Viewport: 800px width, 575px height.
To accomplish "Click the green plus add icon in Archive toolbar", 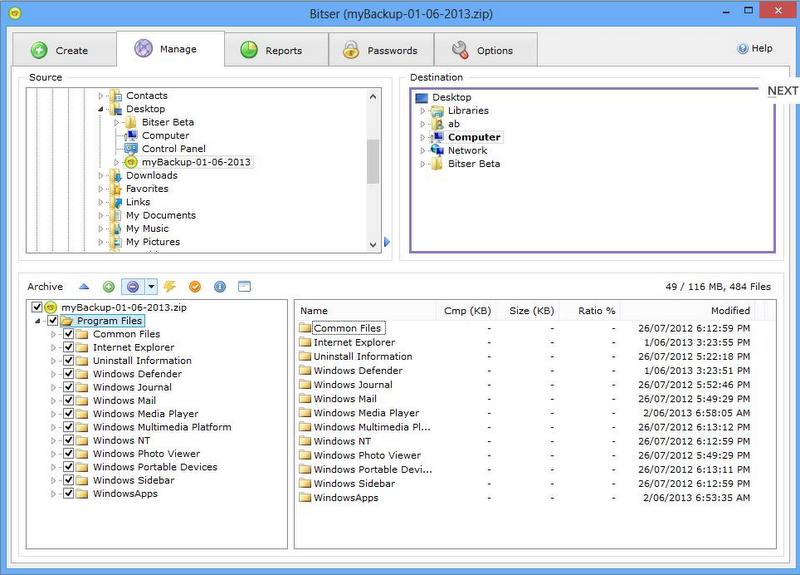I will click(109, 287).
